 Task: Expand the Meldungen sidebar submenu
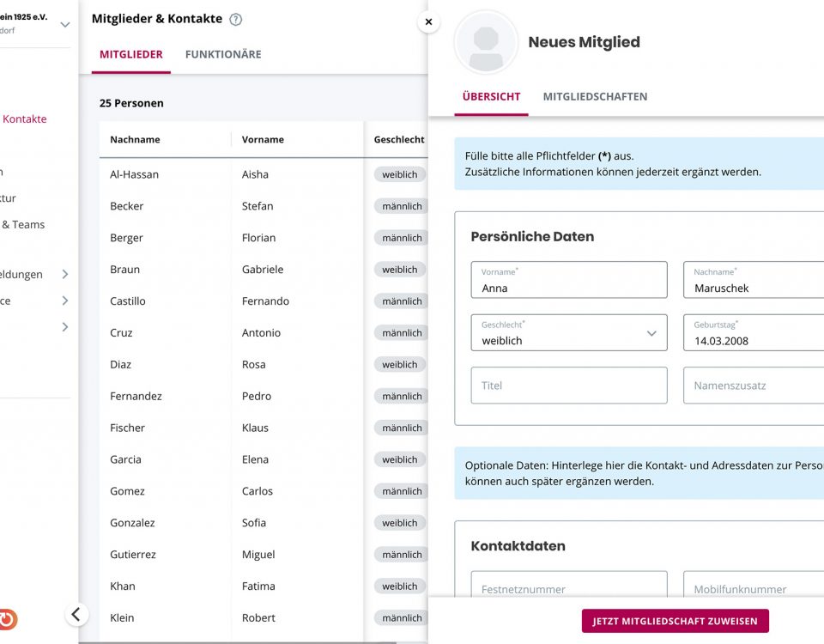(x=64, y=275)
